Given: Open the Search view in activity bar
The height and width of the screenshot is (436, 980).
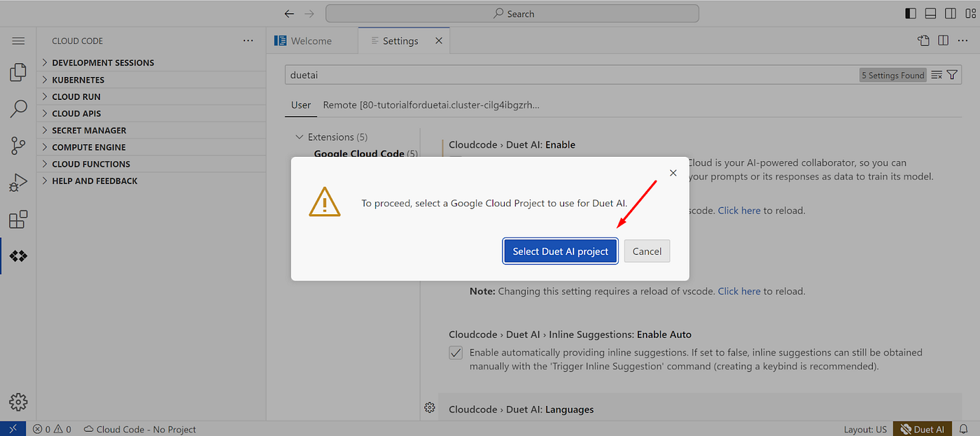Looking at the screenshot, I should click(18, 108).
